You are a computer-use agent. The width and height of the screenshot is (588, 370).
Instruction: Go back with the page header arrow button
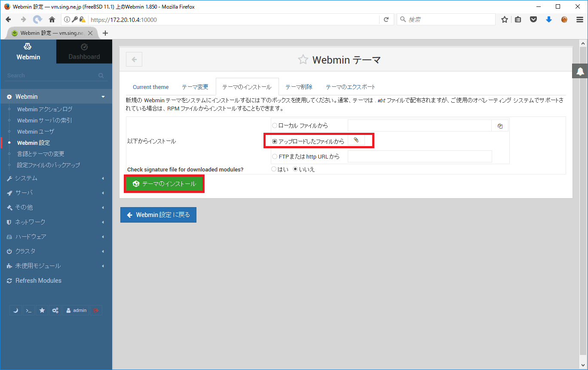(134, 60)
